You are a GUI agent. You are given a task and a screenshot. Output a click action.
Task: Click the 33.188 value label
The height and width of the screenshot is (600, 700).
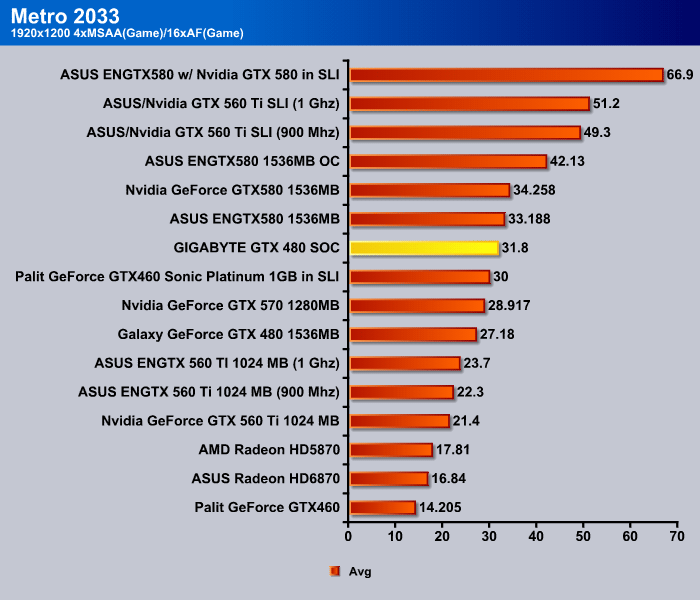[x=529, y=219]
